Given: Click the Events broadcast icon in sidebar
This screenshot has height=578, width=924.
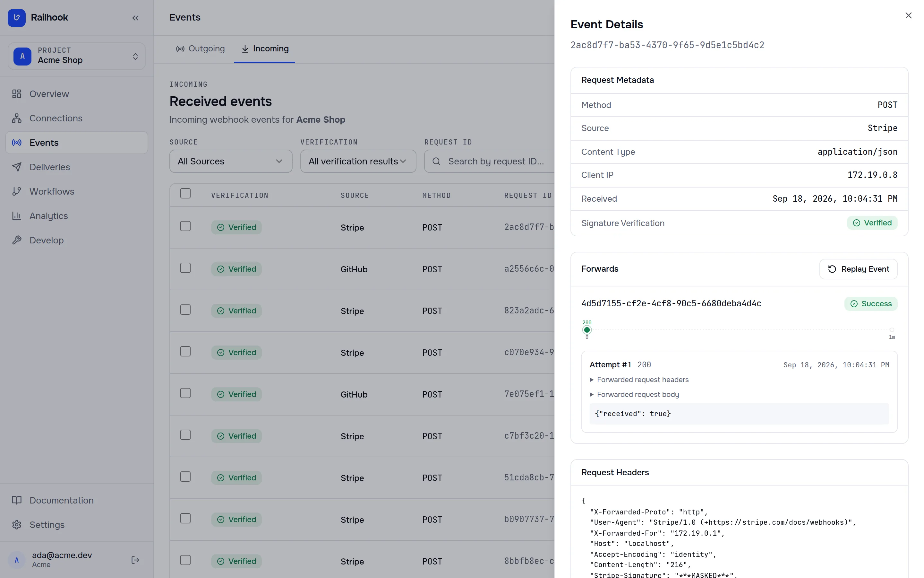Looking at the screenshot, I should coord(16,143).
